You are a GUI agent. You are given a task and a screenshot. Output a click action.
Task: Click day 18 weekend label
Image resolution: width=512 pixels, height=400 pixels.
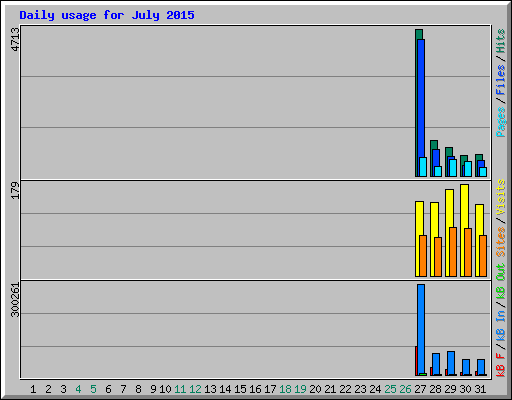tap(285, 389)
